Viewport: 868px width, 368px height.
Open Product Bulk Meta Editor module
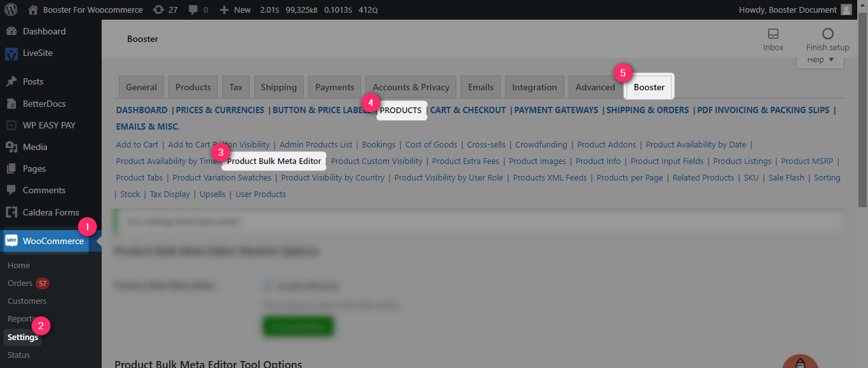click(274, 161)
